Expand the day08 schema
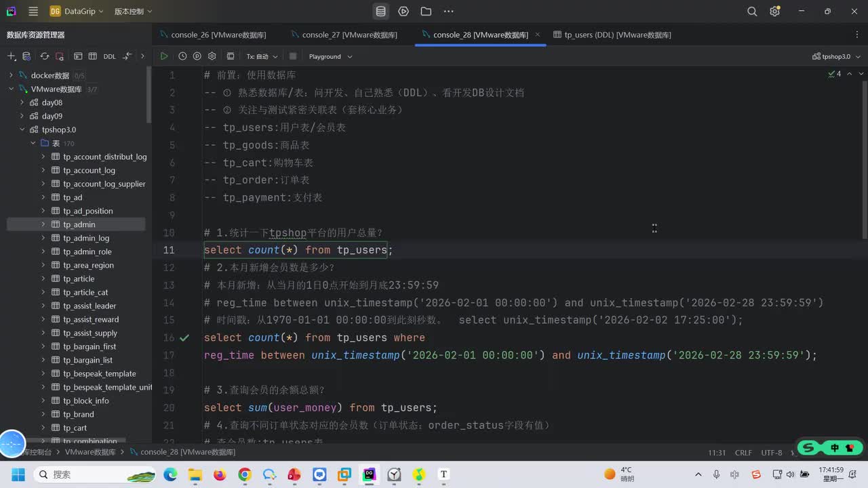This screenshot has width=868, height=488. tap(22, 102)
